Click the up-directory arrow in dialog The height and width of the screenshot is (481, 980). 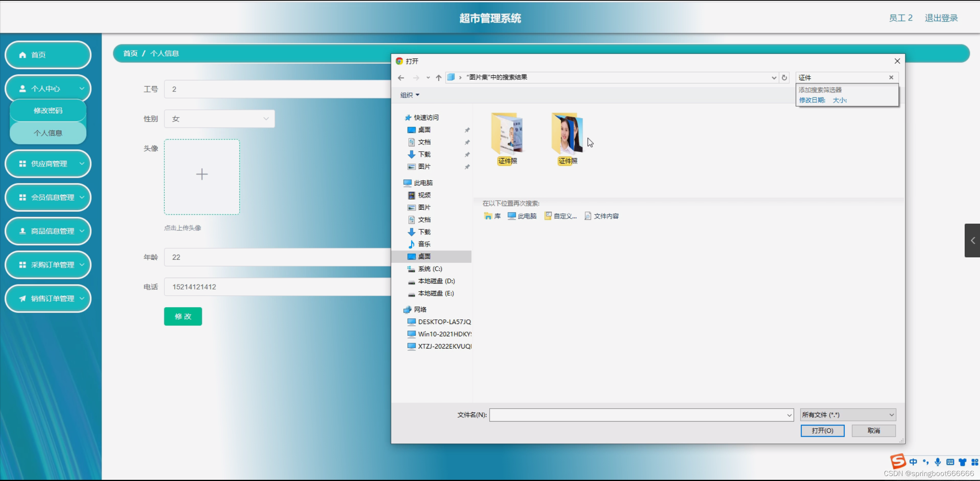(438, 78)
